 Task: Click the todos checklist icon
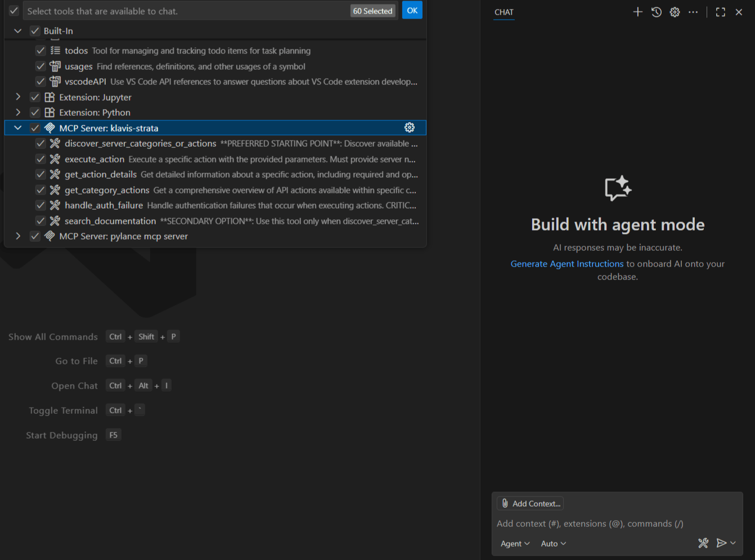55,51
